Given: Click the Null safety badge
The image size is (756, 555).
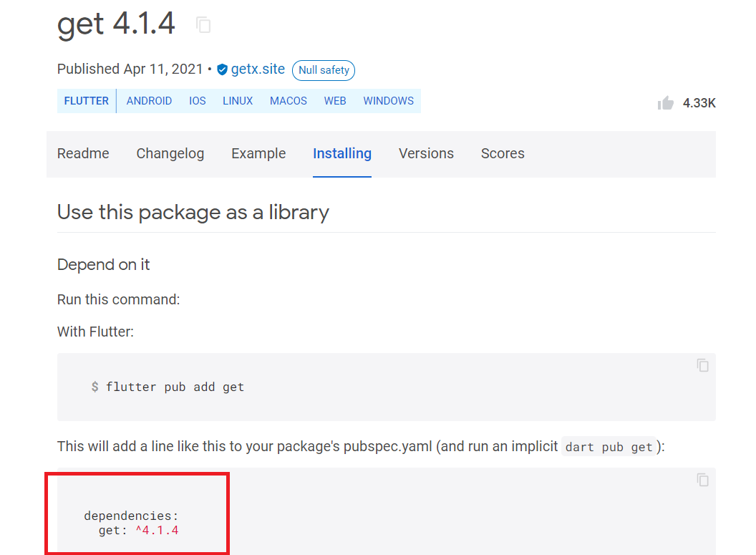Looking at the screenshot, I should pos(324,70).
